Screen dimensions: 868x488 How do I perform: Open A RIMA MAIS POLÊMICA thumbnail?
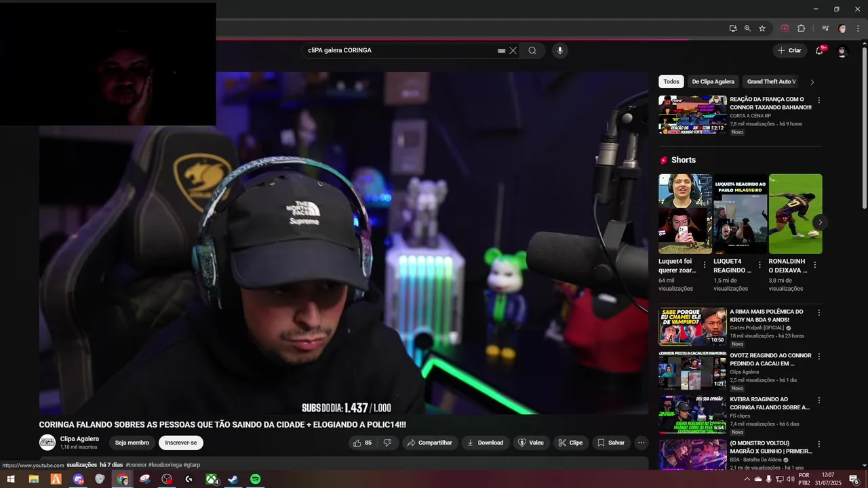tap(692, 327)
